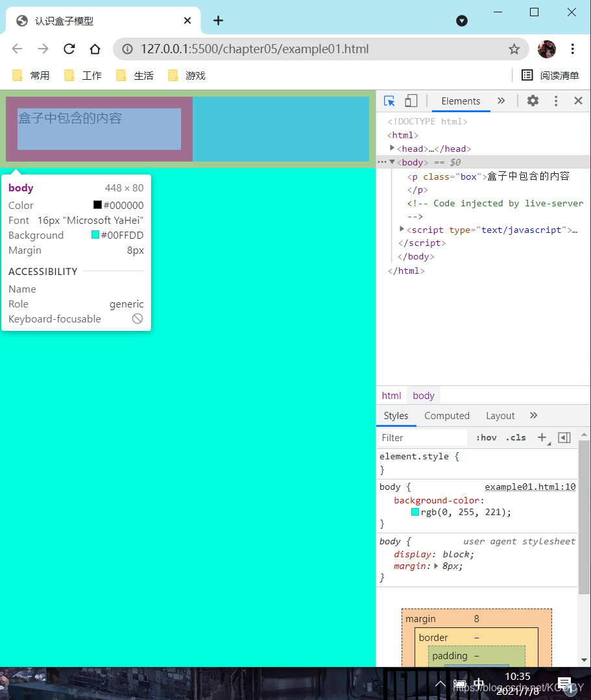This screenshot has width=591, height=700.
Task: Click the styles Filter field
Action: tap(422, 437)
